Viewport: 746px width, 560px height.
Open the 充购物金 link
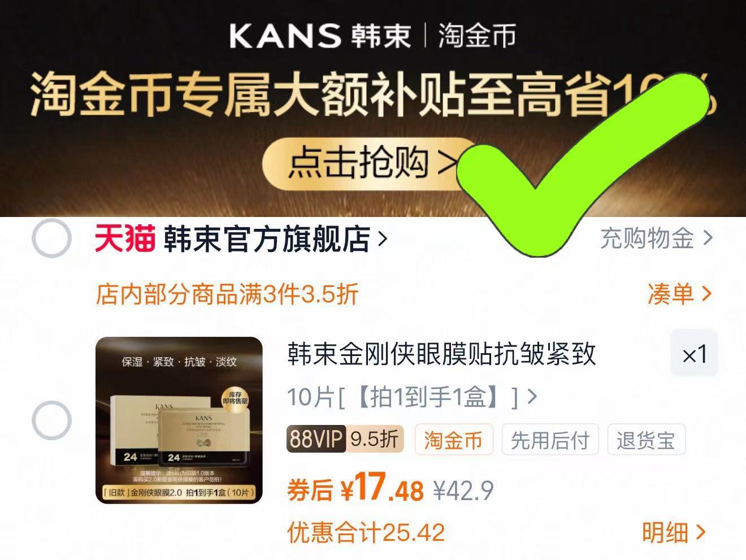coord(656,238)
